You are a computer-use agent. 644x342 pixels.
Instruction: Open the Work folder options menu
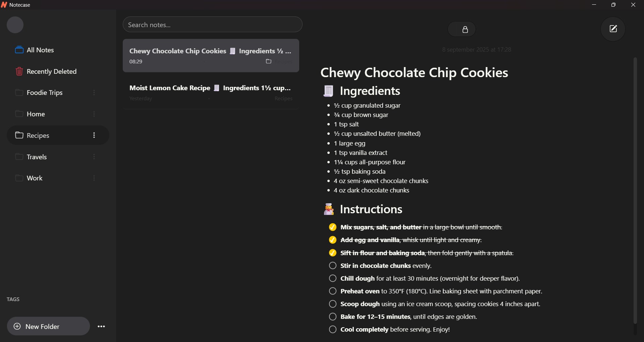pos(94,178)
